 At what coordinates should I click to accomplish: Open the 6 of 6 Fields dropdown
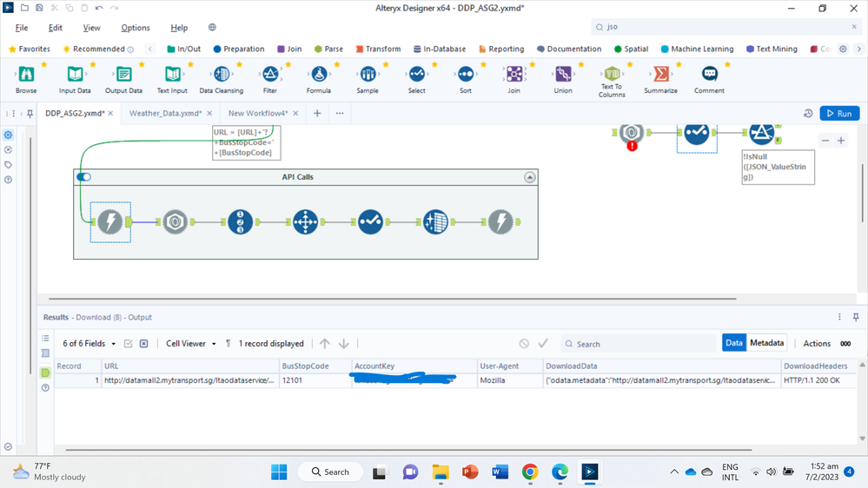pos(89,344)
